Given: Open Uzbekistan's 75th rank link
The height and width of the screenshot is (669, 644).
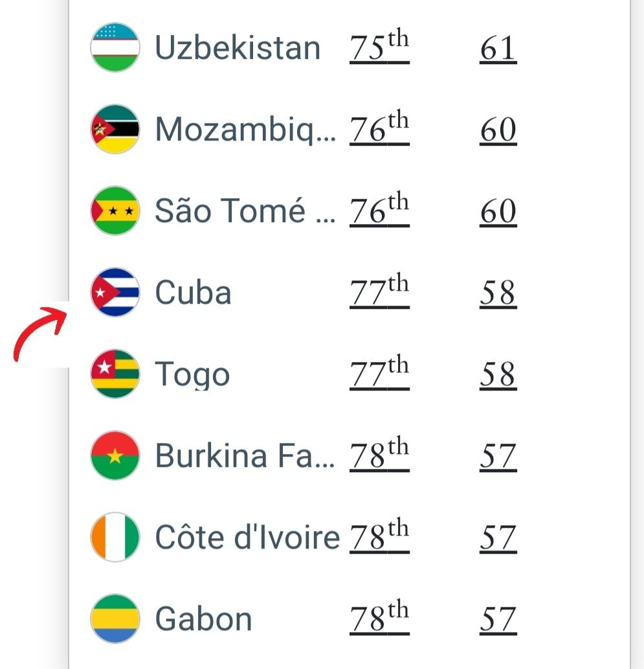Looking at the screenshot, I should pyautogui.click(x=379, y=48).
